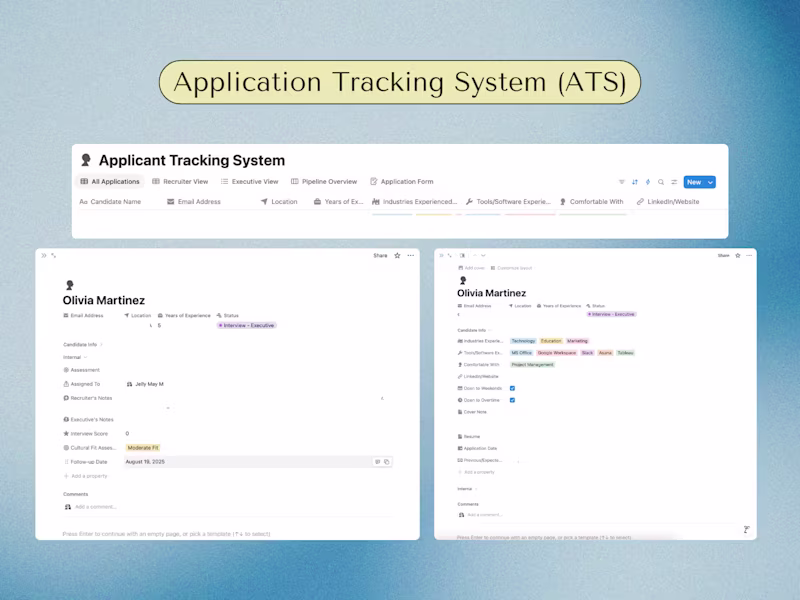This screenshot has width=800, height=600.
Task: Open the dropdown arrow beside New
Action: (710, 182)
